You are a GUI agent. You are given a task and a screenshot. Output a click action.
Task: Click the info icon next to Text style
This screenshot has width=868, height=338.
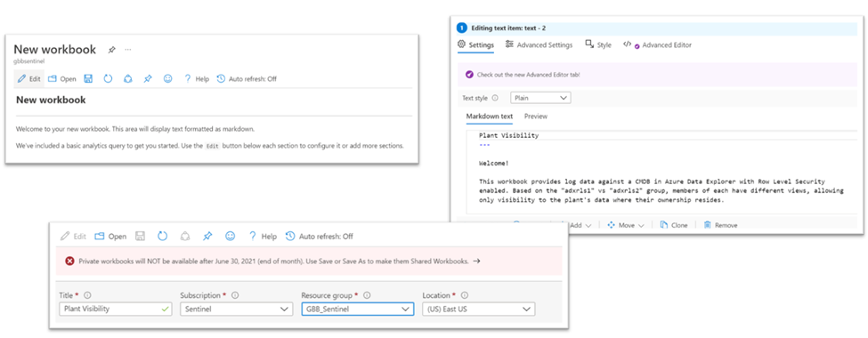point(495,98)
